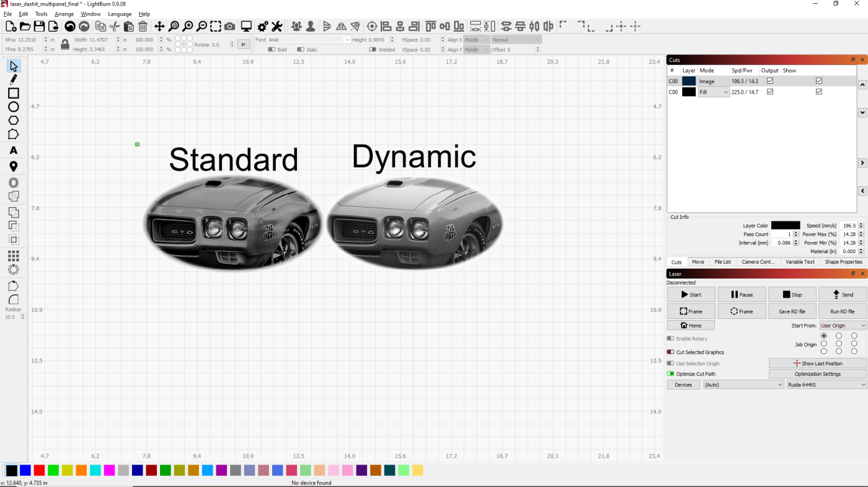
Task: Select the Position Laser marker tool
Action: (x=13, y=167)
